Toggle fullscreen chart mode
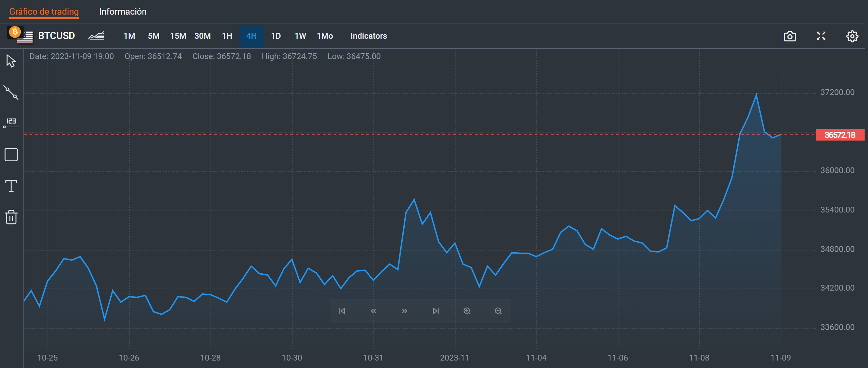868x368 pixels. click(x=821, y=36)
